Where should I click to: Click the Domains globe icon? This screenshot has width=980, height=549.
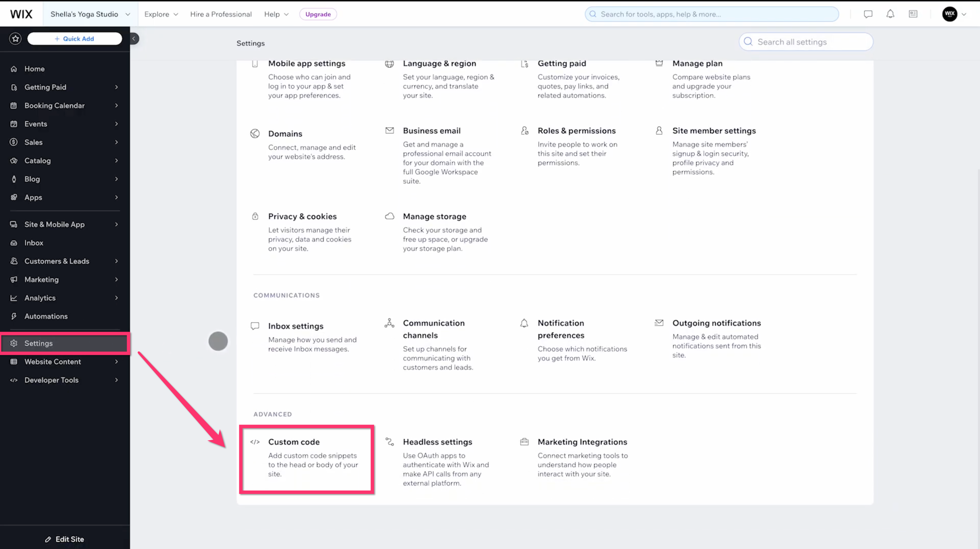tap(255, 133)
